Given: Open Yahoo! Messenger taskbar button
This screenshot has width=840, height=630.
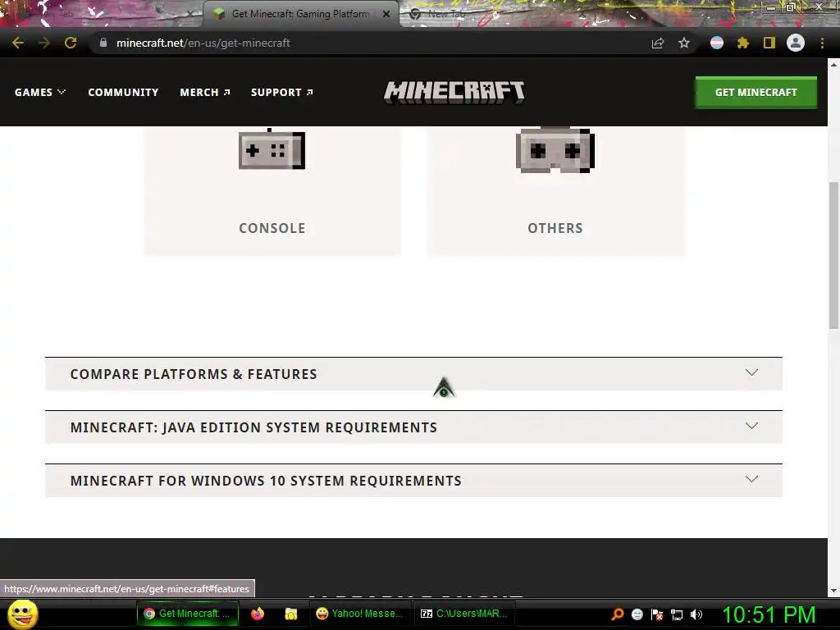Looking at the screenshot, I should click(x=360, y=614).
